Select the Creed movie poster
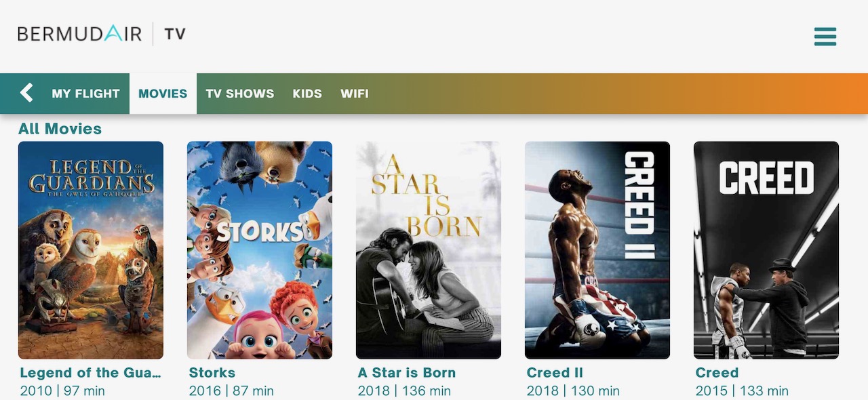 (766, 250)
